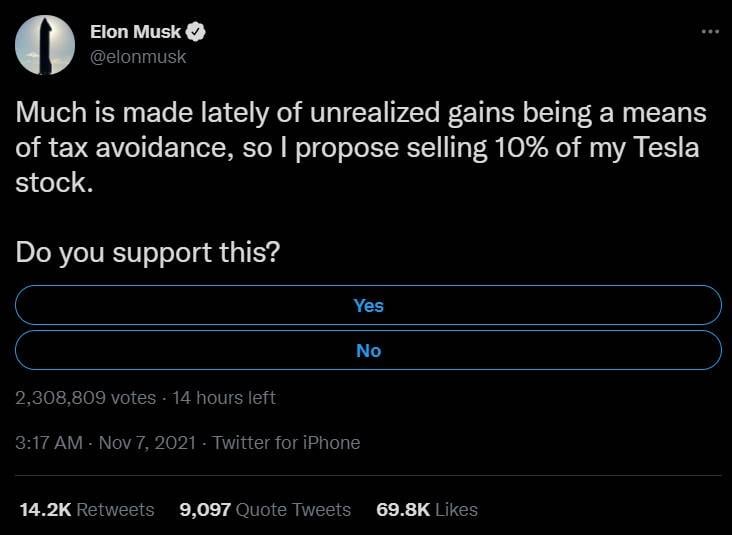Open the rocket profile picture
Screen dimensions: 732x535
(45, 45)
